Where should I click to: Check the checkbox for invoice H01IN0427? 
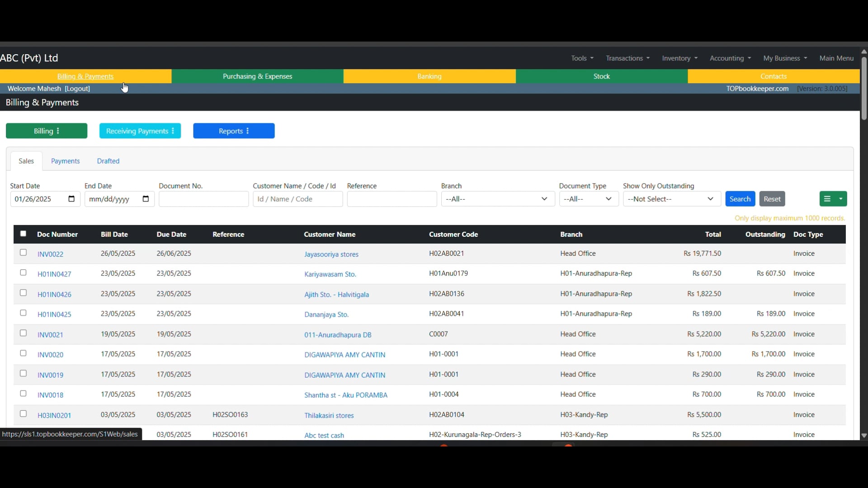click(x=23, y=272)
